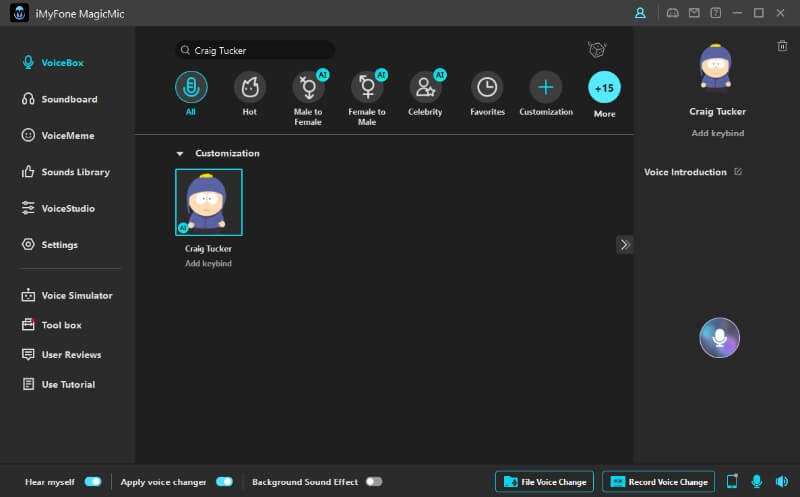Choose the Female to Male category
Image resolution: width=800 pixels, height=497 pixels.
tap(367, 87)
